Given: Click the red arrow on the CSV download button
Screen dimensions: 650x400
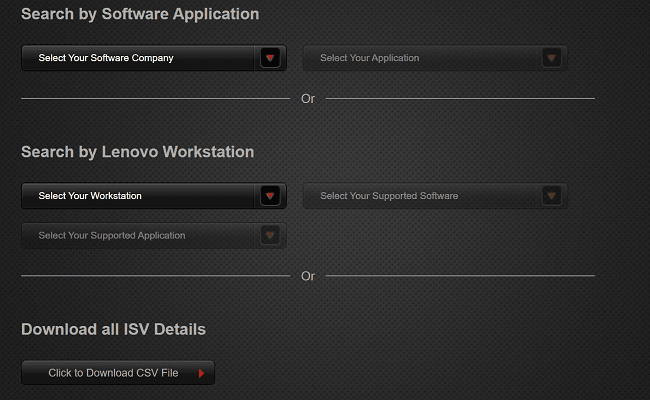Looking at the screenshot, I should coord(201,373).
